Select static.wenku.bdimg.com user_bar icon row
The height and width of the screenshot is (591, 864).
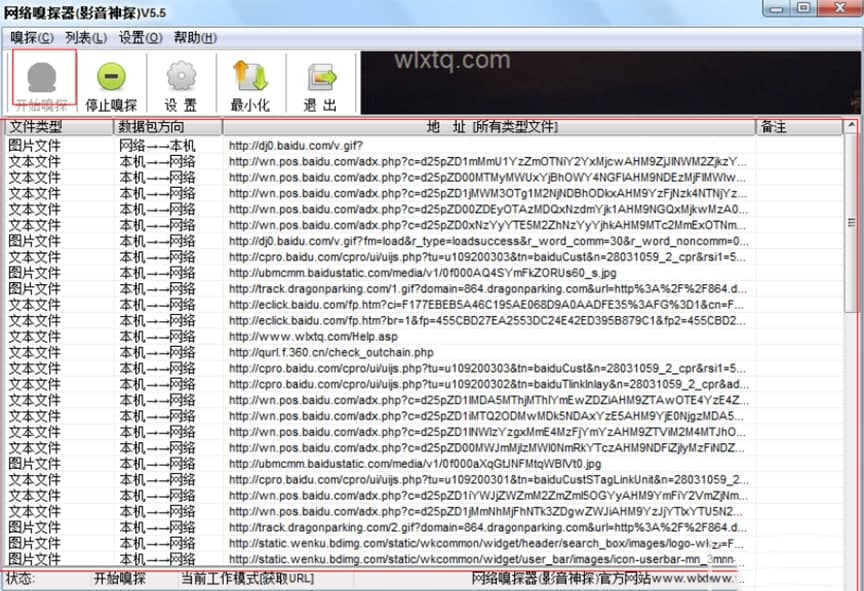(424, 560)
